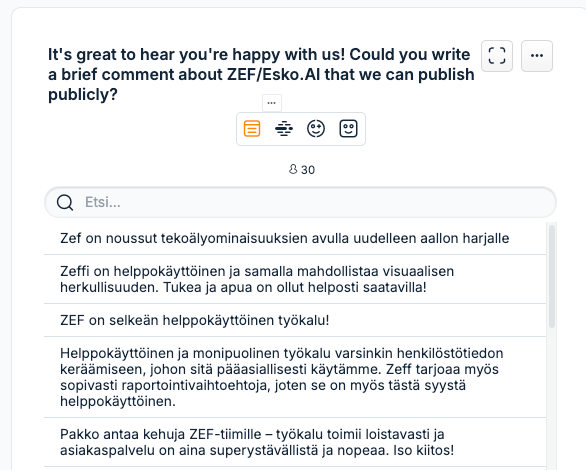Screen dimensions: 586x470
Task: Click the scrollbar track below the thumb
Action: point(552,398)
